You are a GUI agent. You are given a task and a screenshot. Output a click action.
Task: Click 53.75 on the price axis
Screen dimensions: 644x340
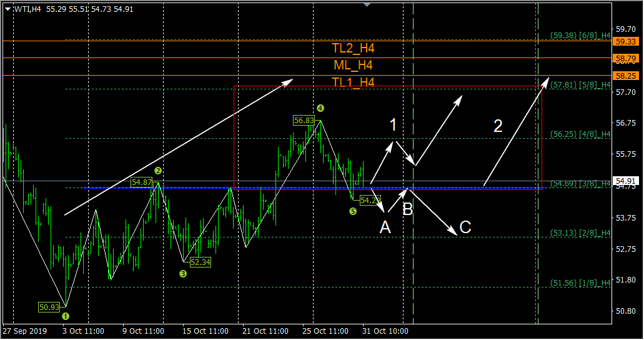[x=625, y=218]
